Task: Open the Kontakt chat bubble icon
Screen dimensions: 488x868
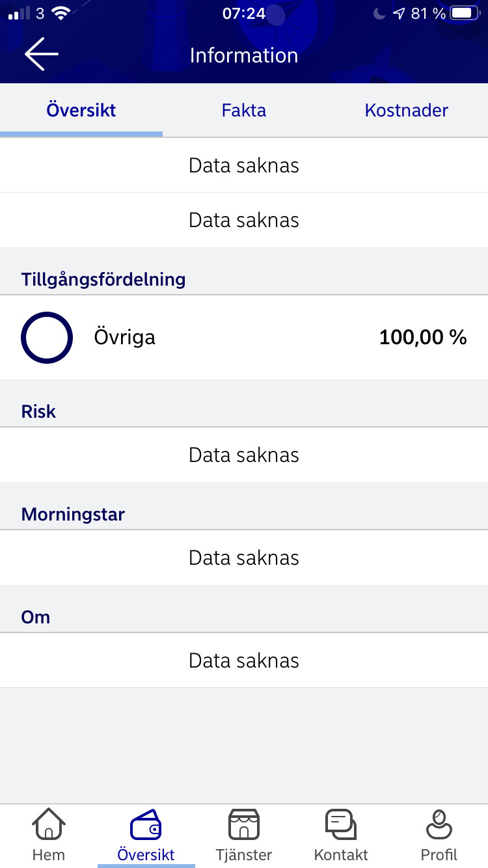Action: [341, 825]
